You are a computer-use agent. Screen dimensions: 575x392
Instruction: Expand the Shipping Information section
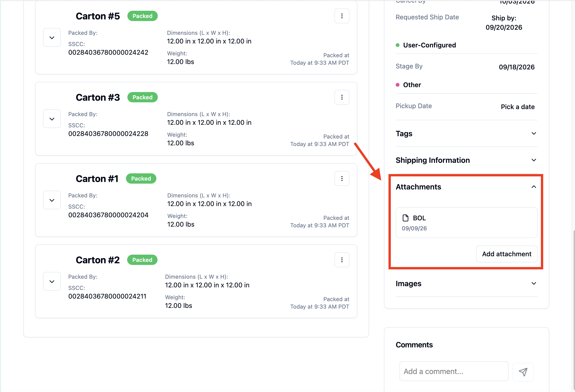466,160
